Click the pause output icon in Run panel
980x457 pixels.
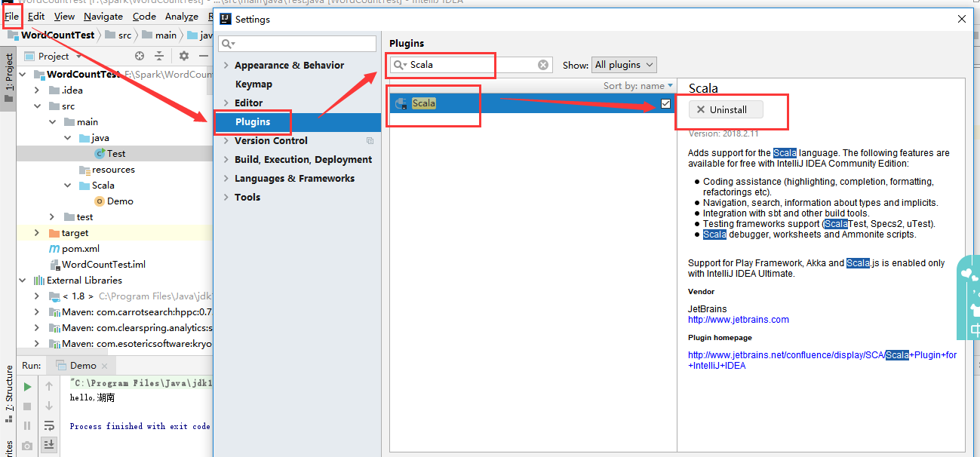(27, 426)
